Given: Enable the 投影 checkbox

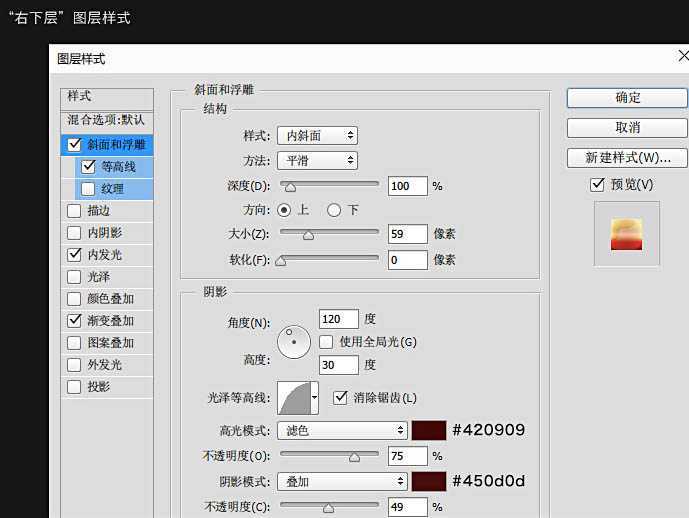Looking at the screenshot, I should click(x=74, y=387).
